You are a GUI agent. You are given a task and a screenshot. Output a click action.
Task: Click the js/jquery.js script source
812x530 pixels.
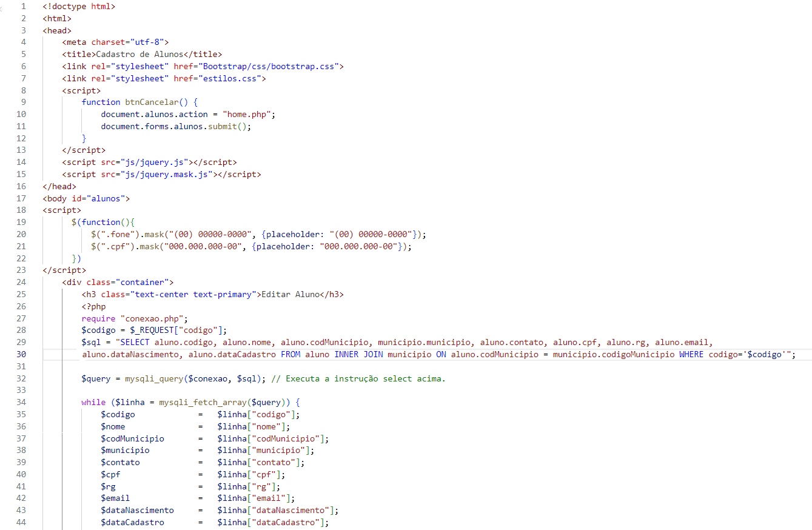click(x=154, y=162)
